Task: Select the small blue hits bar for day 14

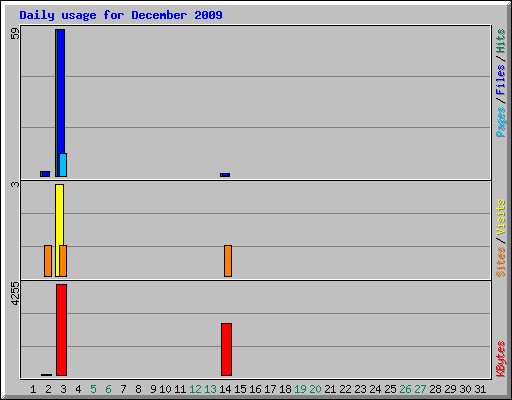Action: tap(226, 175)
